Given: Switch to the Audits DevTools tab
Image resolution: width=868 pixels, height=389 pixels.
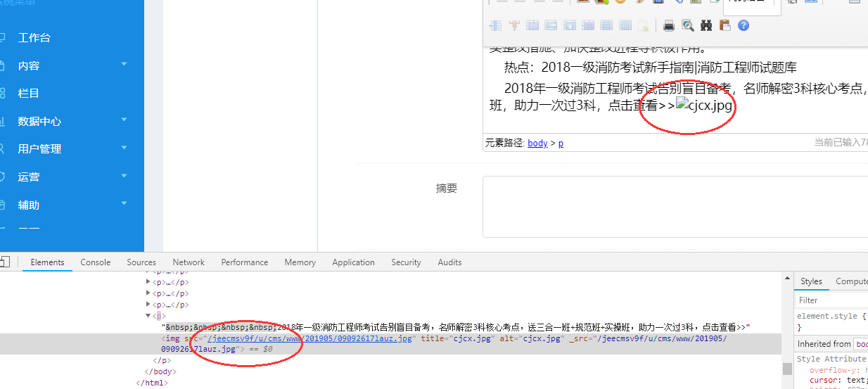Looking at the screenshot, I should (449, 262).
